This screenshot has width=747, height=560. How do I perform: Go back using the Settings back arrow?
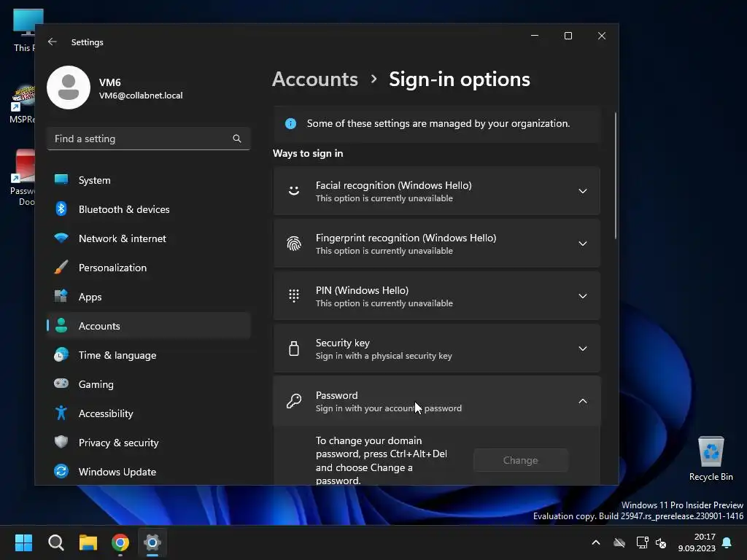pos(53,42)
